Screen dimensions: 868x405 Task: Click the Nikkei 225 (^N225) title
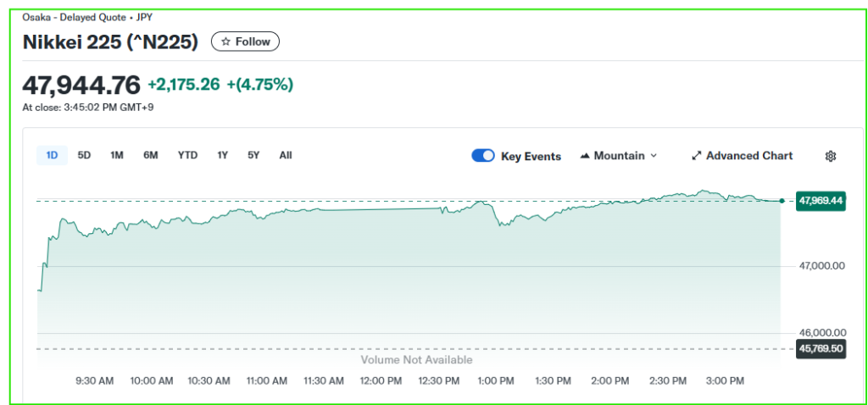(x=110, y=42)
